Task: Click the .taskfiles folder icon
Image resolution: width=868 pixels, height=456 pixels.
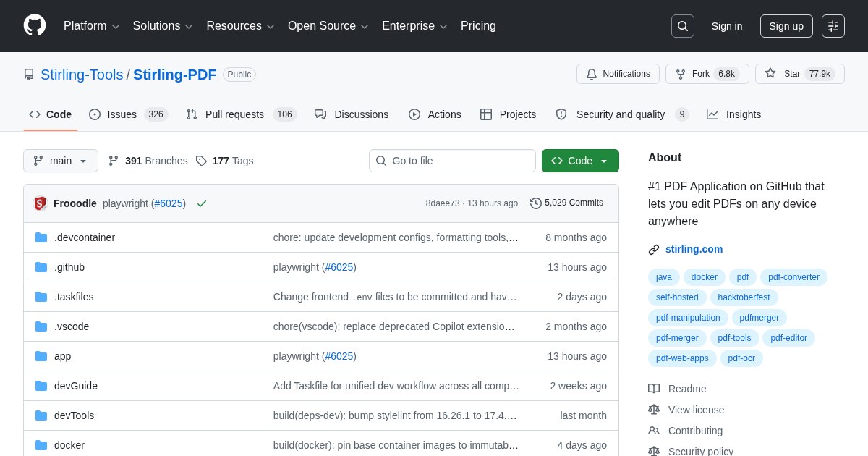Action: tap(41, 297)
